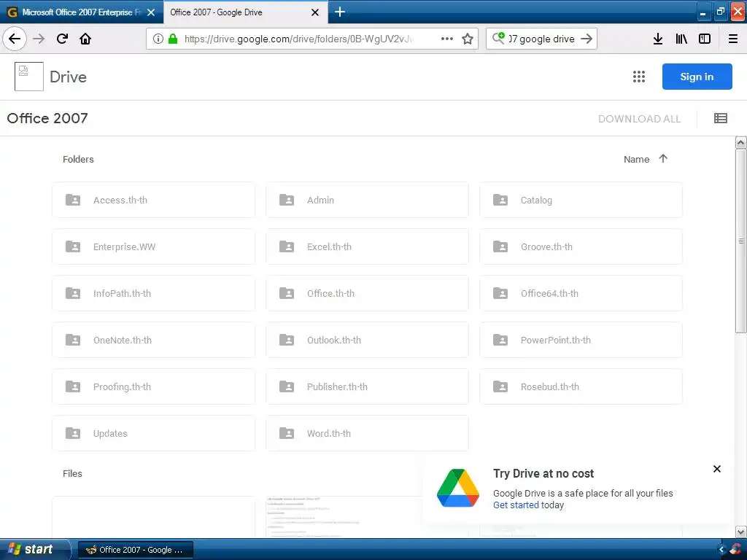Sort by the Name column label
Viewport: 747px width, 560px height.
click(x=636, y=159)
